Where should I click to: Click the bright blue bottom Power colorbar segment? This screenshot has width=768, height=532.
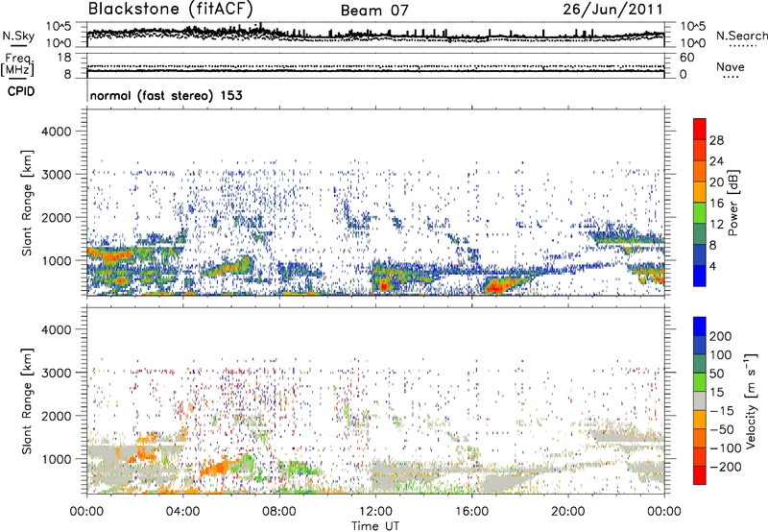point(700,276)
